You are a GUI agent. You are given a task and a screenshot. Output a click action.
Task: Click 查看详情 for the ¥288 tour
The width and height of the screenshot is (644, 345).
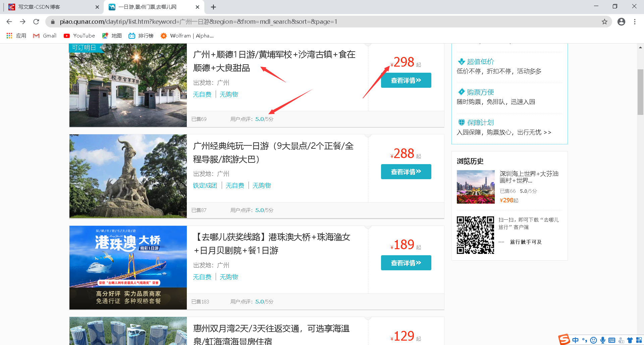pyautogui.click(x=406, y=172)
